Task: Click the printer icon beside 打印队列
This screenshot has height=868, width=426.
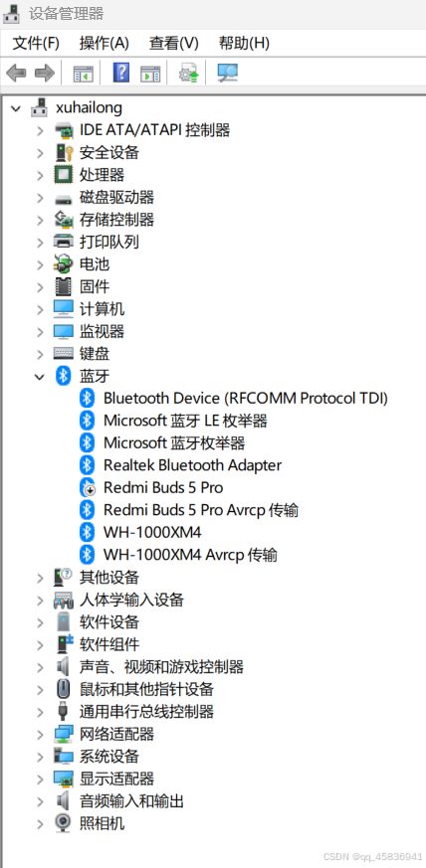Action: 64,242
